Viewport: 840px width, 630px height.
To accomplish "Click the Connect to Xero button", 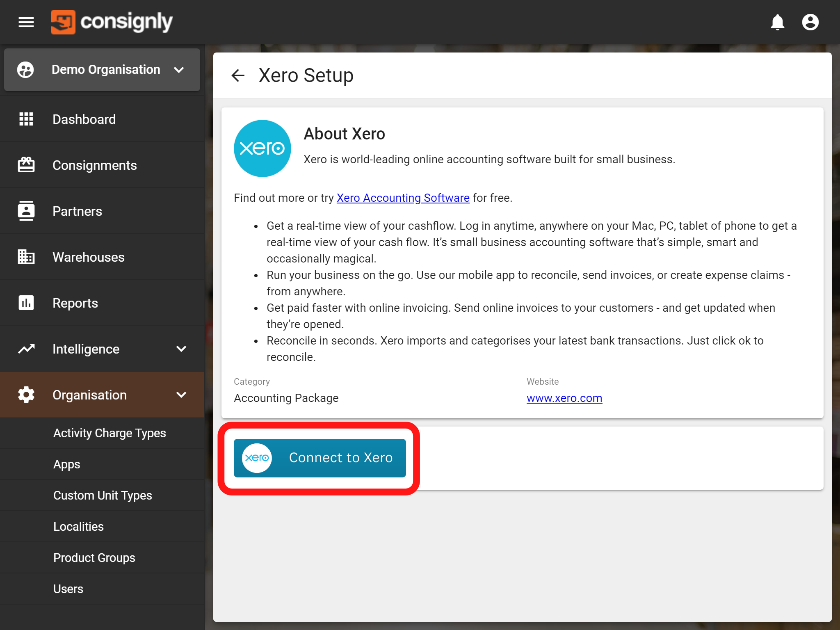I will (x=320, y=458).
